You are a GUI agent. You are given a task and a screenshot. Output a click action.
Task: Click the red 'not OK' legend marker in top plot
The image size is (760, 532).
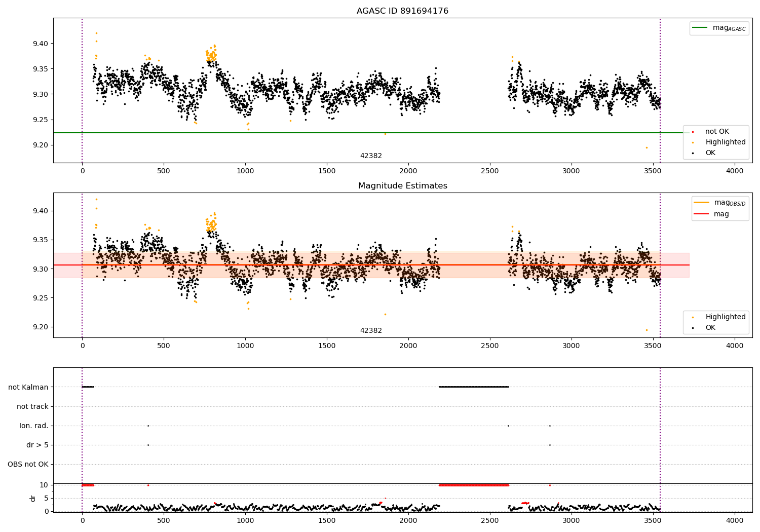pos(693,132)
